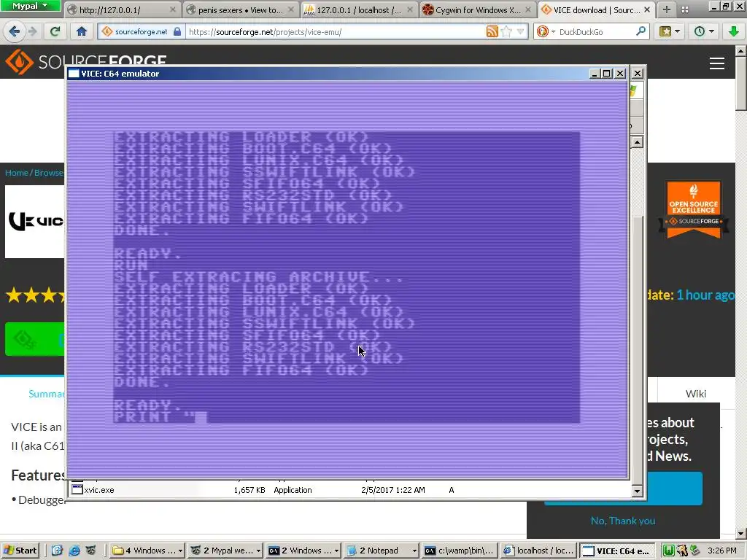
Task: Open the history clock button
Action: [x=703, y=32]
